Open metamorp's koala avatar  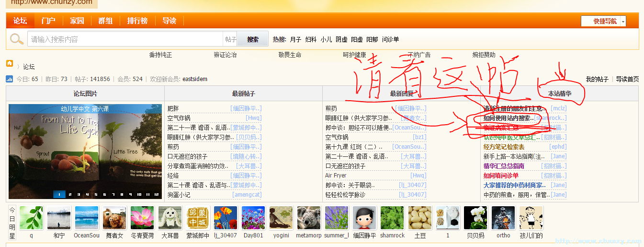(309, 218)
